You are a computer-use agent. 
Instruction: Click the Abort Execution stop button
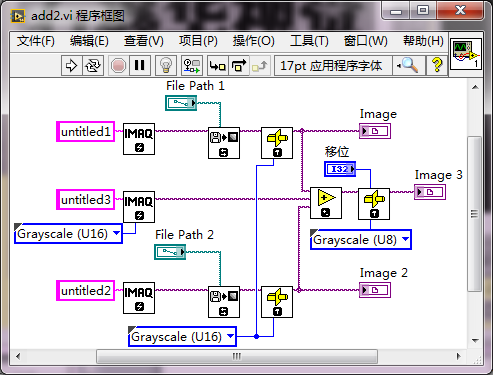pyautogui.click(x=118, y=65)
